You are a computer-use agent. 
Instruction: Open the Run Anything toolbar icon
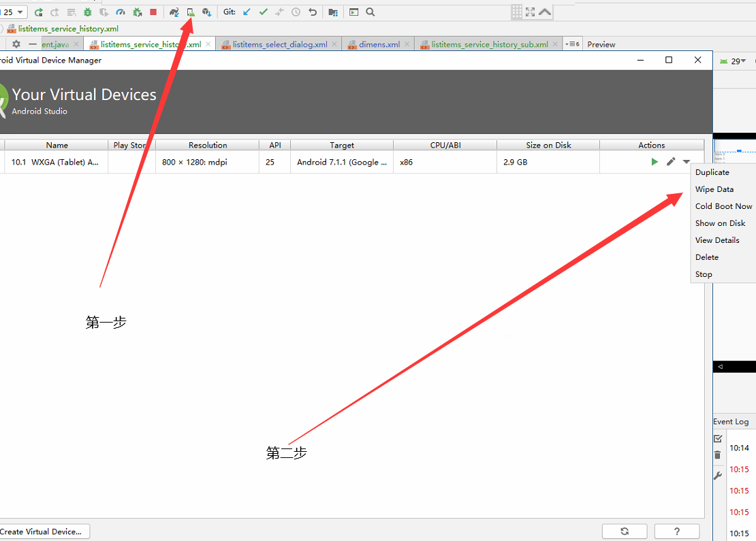354,12
